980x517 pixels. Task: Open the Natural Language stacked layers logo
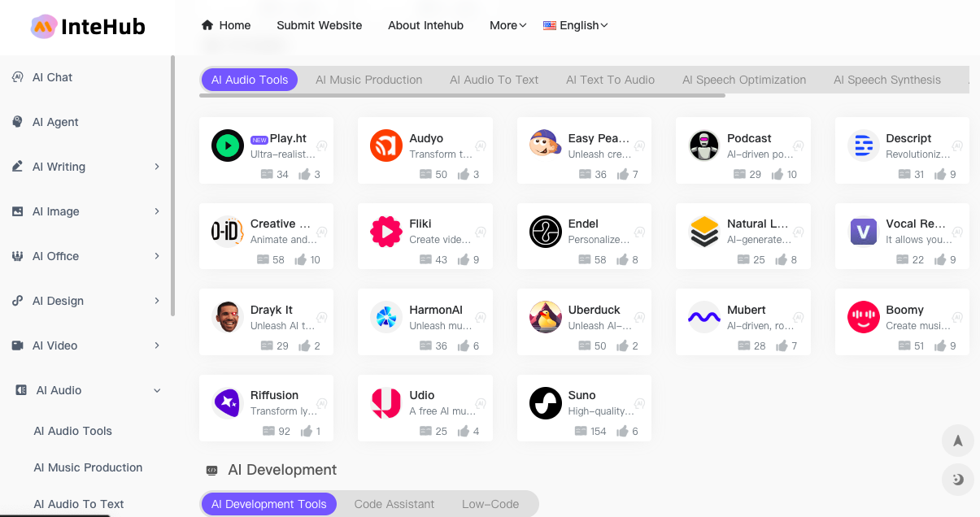point(704,232)
